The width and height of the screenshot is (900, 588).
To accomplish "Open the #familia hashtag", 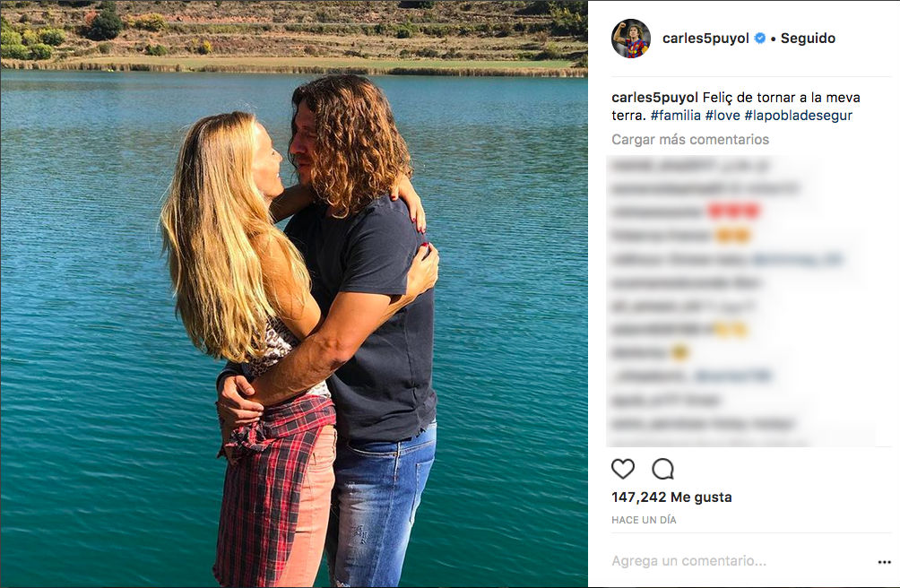I will point(676,116).
